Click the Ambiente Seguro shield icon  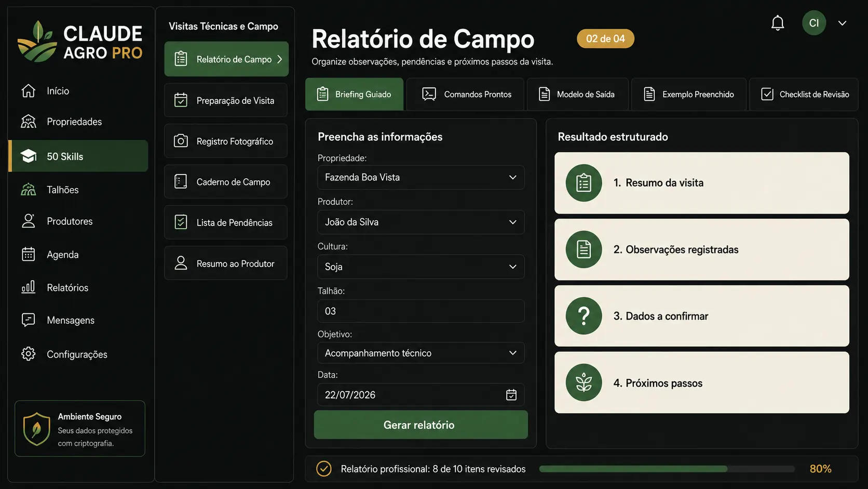pyautogui.click(x=36, y=429)
